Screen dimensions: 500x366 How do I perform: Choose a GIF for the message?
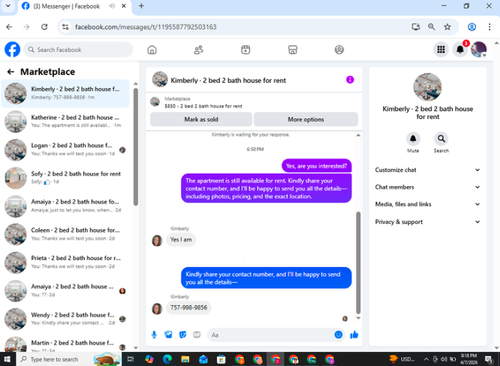(197, 335)
